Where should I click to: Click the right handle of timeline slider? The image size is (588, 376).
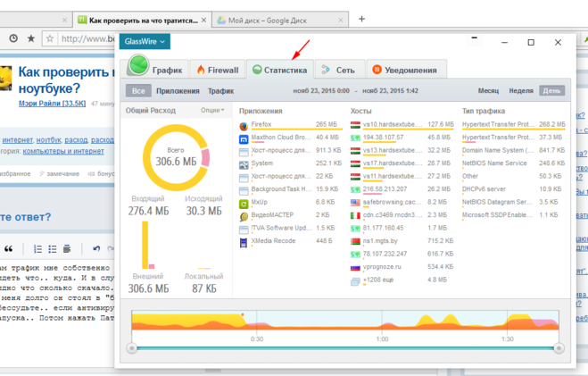click(559, 347)
